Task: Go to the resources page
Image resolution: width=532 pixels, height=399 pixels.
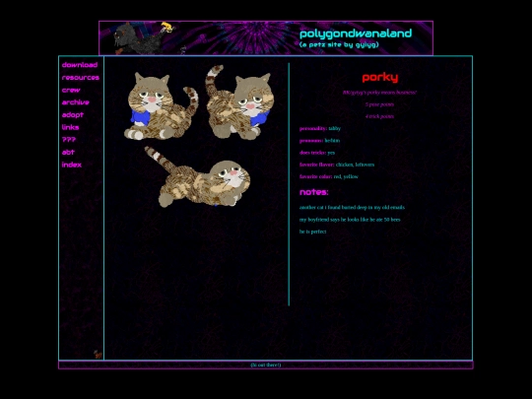Action: click(x=81, y=78)
